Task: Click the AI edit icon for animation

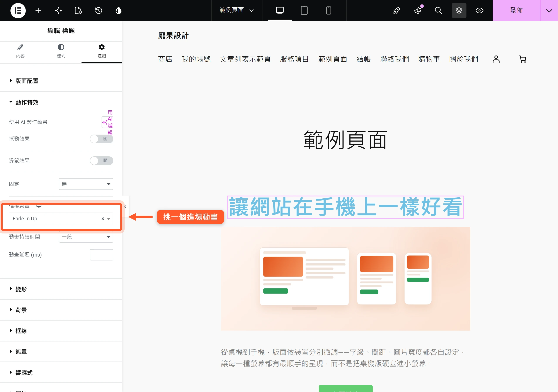Action: pos(107,122)
